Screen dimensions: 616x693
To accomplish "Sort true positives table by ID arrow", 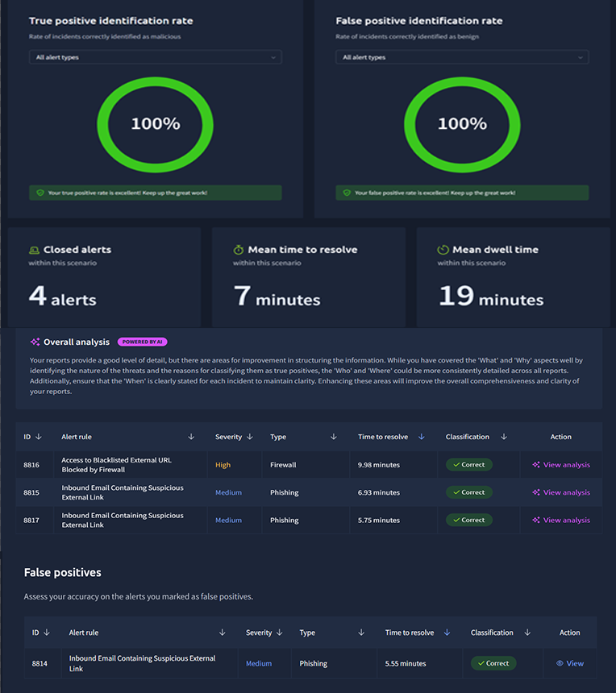I will tap(39, 437).
